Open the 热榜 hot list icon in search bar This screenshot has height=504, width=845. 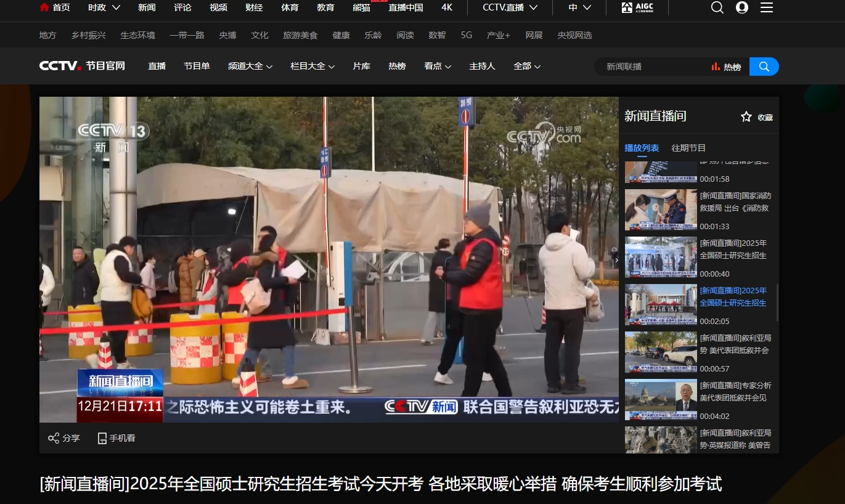pyautogui.click(x=716, y=67)
